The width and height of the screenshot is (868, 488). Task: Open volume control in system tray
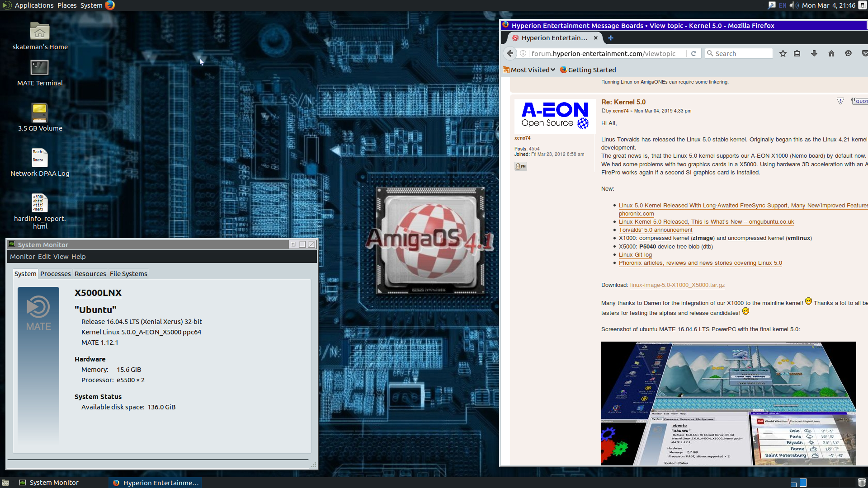(x=794, y=5)
